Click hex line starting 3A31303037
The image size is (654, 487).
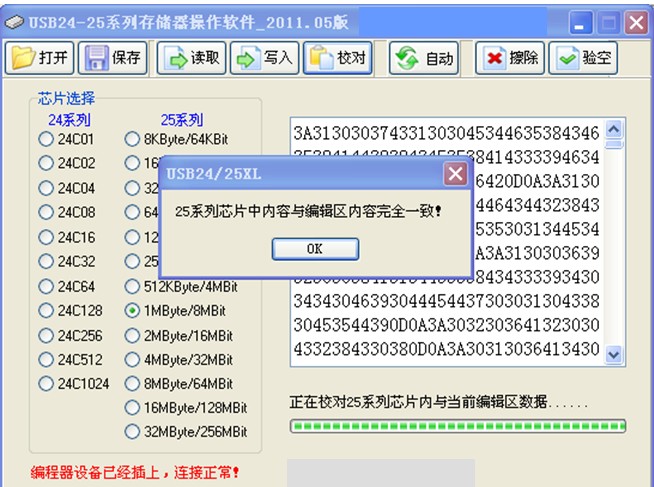pyautogui.click(x=446, y=134)
